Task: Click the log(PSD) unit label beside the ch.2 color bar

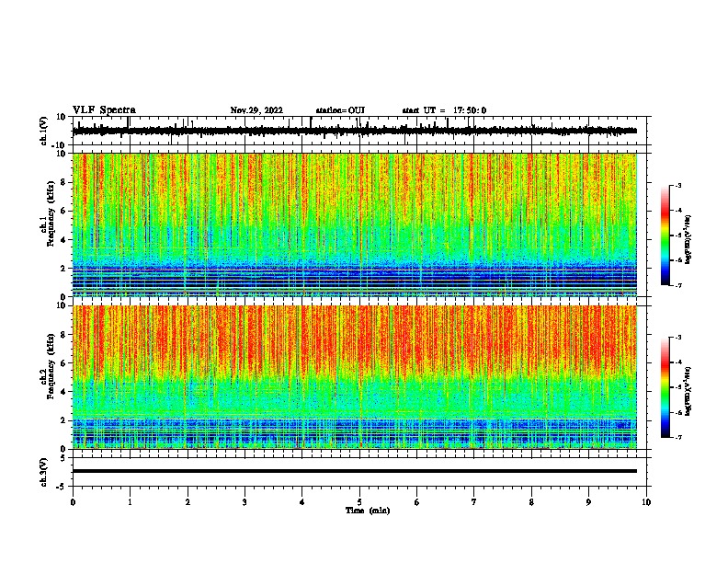Action: pyautogui.click(x=688, y=391)
